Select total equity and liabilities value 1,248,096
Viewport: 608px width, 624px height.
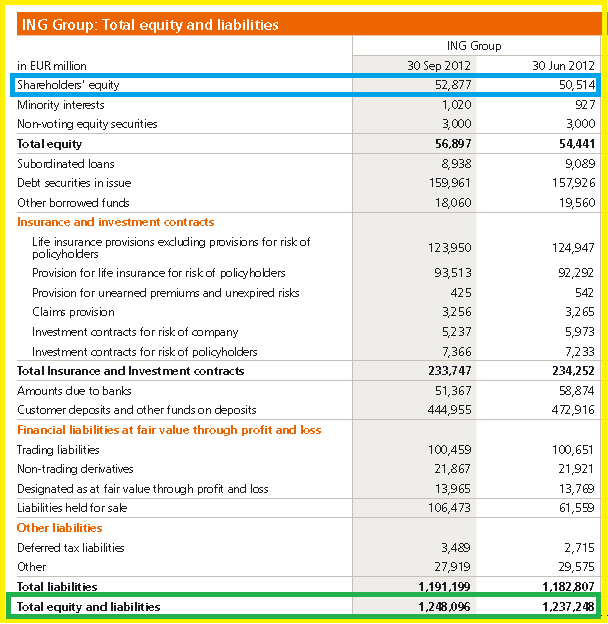pyautogui.click(x=444, y=606)
